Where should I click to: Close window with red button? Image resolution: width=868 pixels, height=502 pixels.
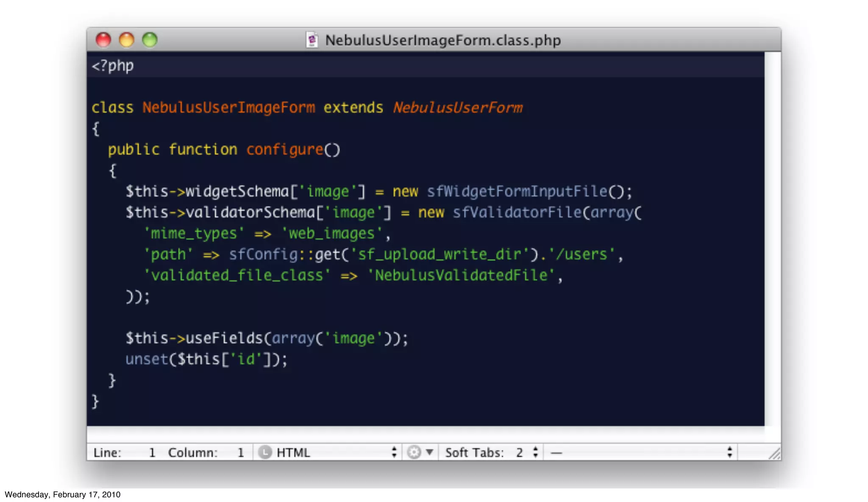click(x=103, y=40)
